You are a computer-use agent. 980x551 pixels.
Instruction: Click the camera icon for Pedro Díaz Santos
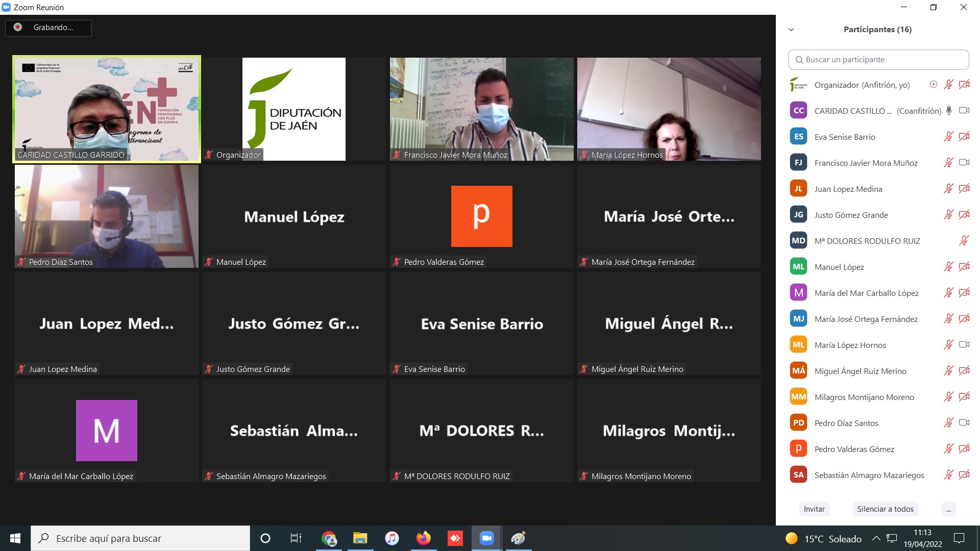[964, 423]
